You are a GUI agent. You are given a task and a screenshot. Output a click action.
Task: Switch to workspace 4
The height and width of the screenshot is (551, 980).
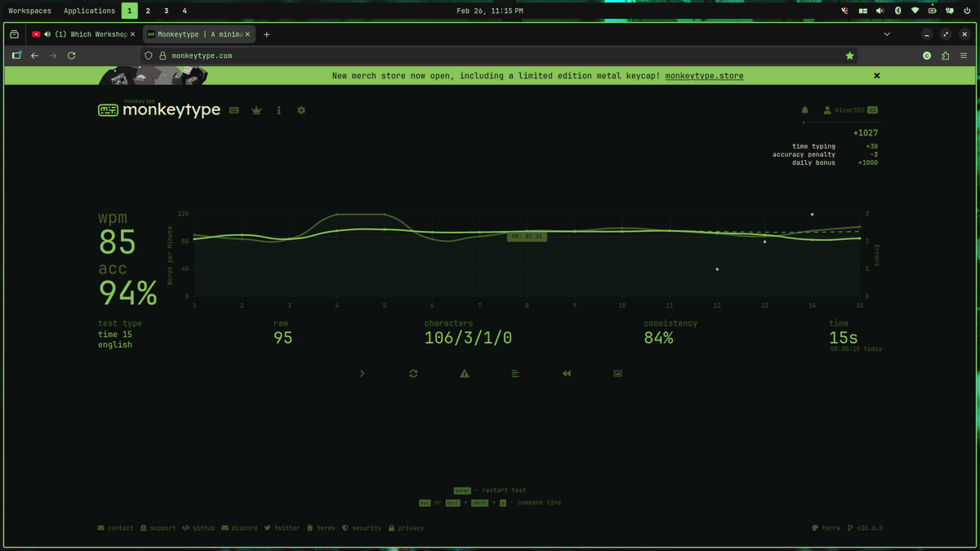(185, 11)
